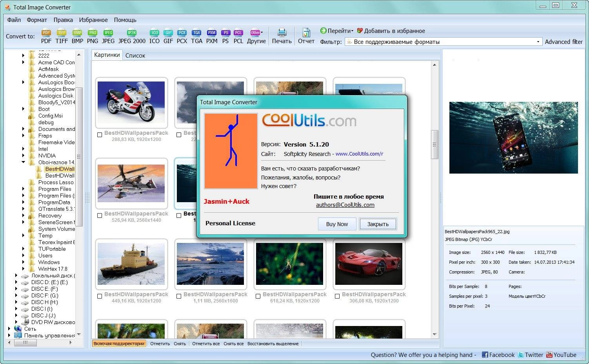Click the folder tree horizontal scrollbar
Image resolution: width=589 pixels, height=364 pixels.
pos(25,342)
